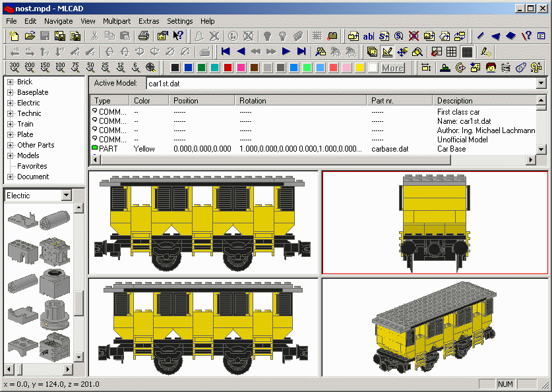
Task: Toggle the fine grid setting
Action: tap(466, 52)
